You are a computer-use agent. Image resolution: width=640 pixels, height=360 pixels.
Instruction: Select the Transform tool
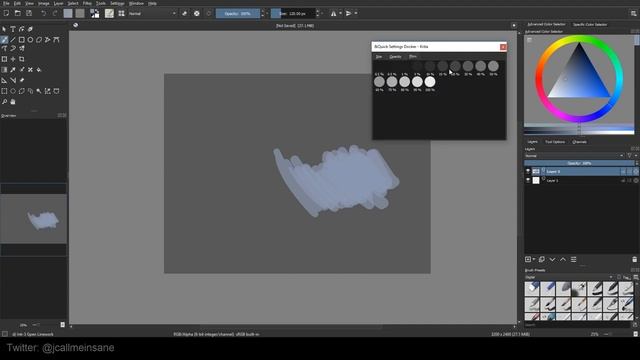tap(4, 59)
